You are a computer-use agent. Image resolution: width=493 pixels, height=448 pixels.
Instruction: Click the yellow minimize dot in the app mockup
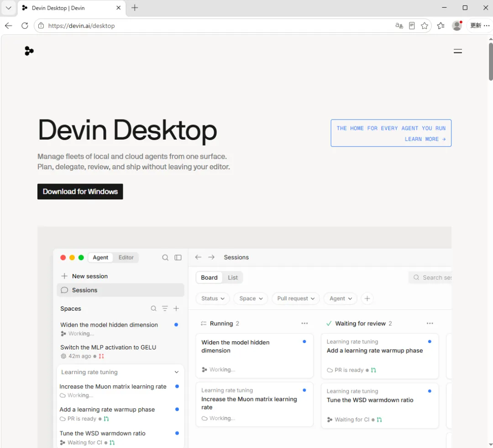click(72, 258)
